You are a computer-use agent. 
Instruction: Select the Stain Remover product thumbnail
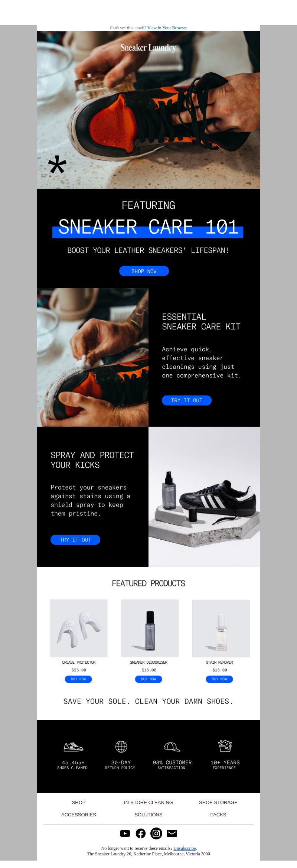[x=221, y=628]
